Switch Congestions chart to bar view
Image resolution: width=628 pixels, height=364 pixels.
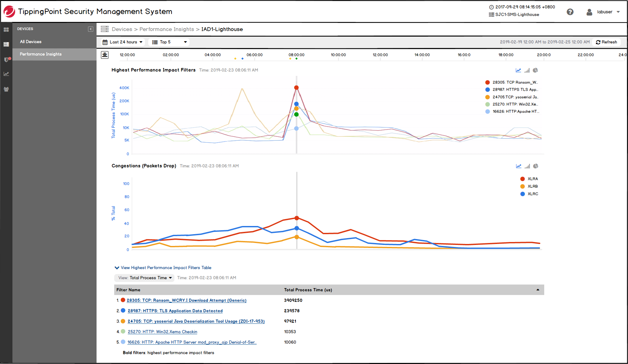[x=527, y=166]
